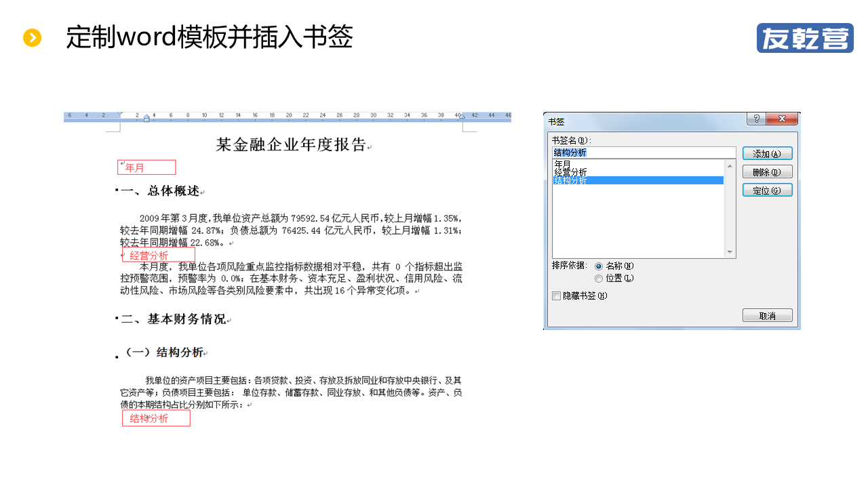The width and height of the screenshot is (868, 488).
Task: Cancel the dialog with 取消
Action: (768, 316)
